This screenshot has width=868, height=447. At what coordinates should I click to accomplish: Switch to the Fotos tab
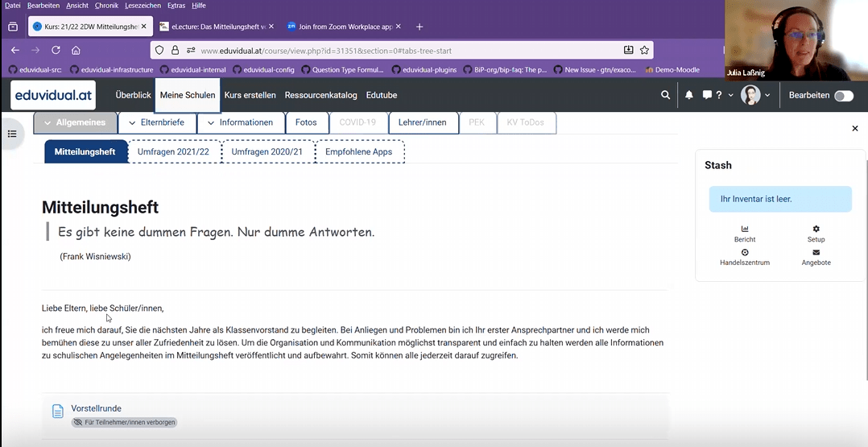[306, 123]
